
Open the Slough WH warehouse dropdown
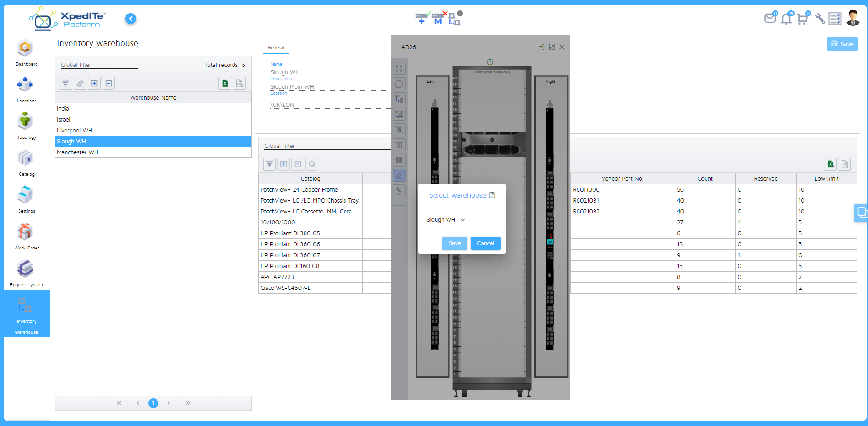coord(446,220)
